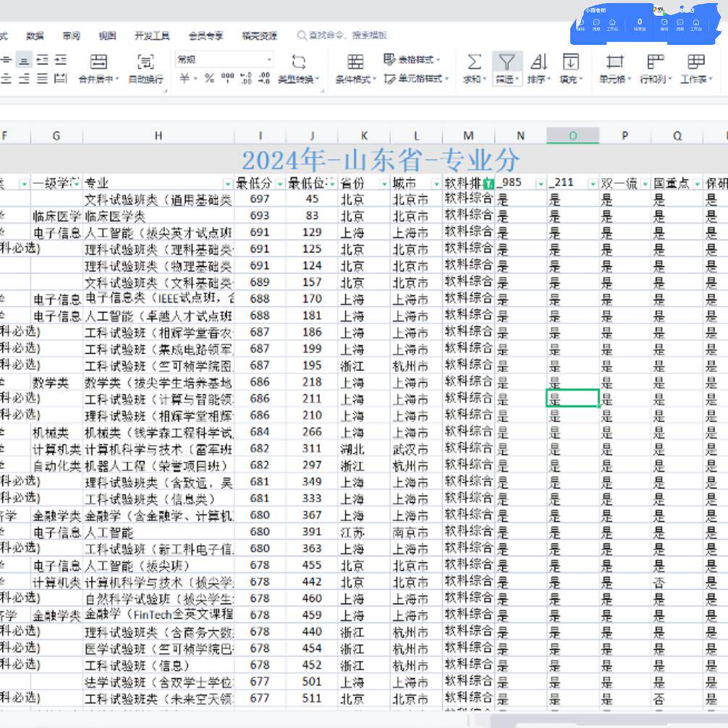This screenshot has width=728, height=728.
Task: Click the Fill (填充) icon
Action: pyautogui.click(x=571, y=62)
